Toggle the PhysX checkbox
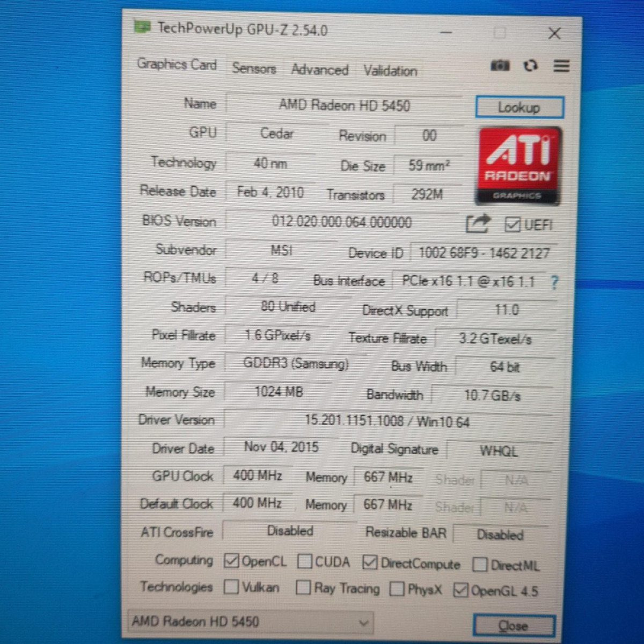Viewport: 644px width, 644px height. pyautogui.click(x=397, y=589)
